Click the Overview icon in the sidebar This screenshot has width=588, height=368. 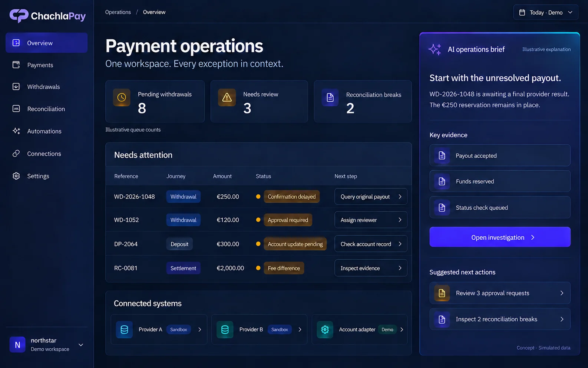click(x=16, y=43)
